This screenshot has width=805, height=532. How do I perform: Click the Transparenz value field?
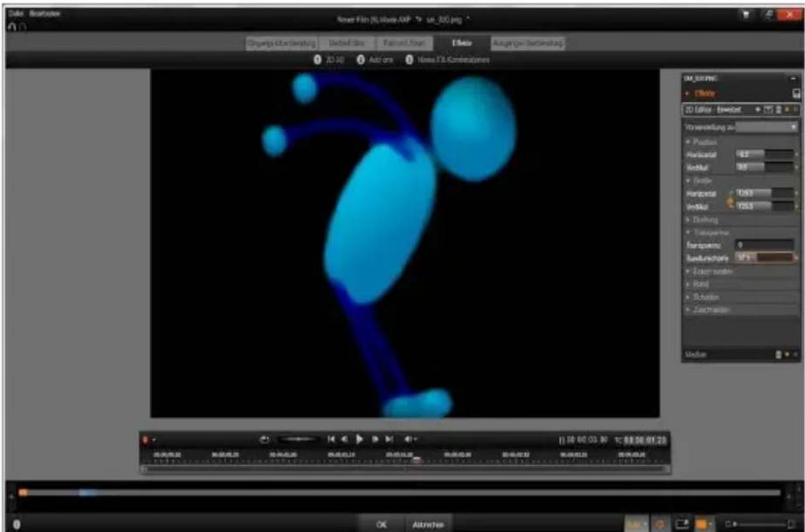[764, 245]
